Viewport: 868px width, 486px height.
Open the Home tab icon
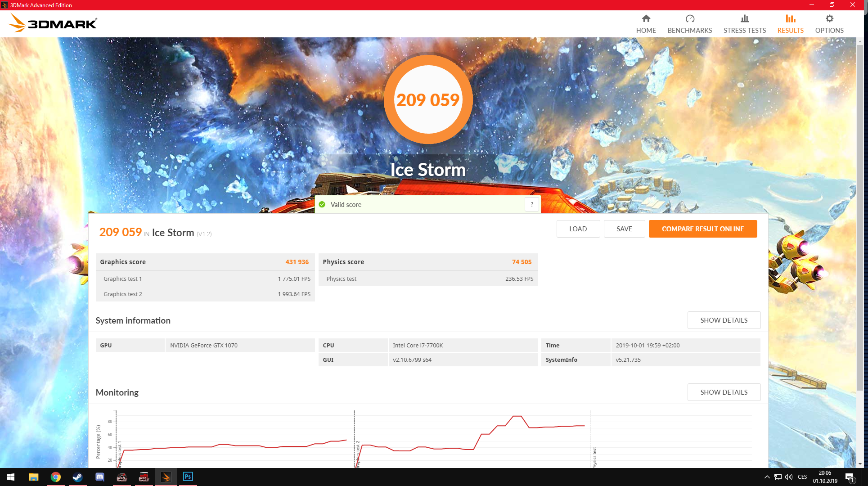coord(646,18)
